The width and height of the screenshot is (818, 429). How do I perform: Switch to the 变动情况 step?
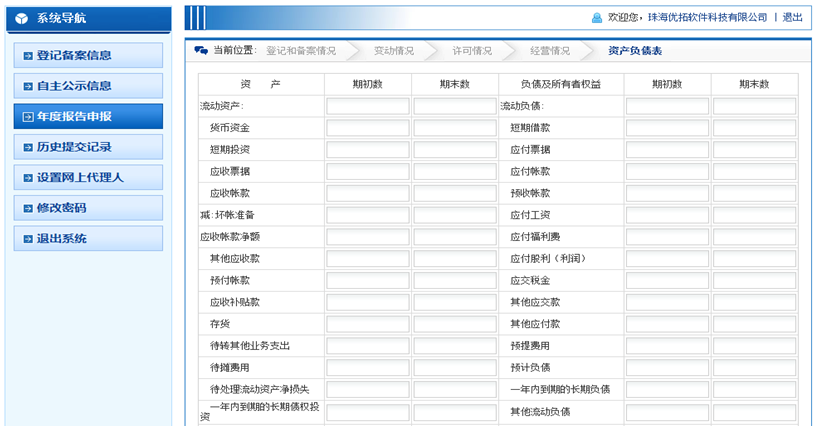393,51
